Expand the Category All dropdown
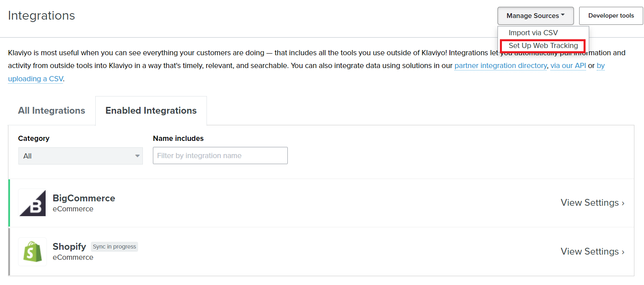Screen dimensions: 644x285 coord(80,156)
